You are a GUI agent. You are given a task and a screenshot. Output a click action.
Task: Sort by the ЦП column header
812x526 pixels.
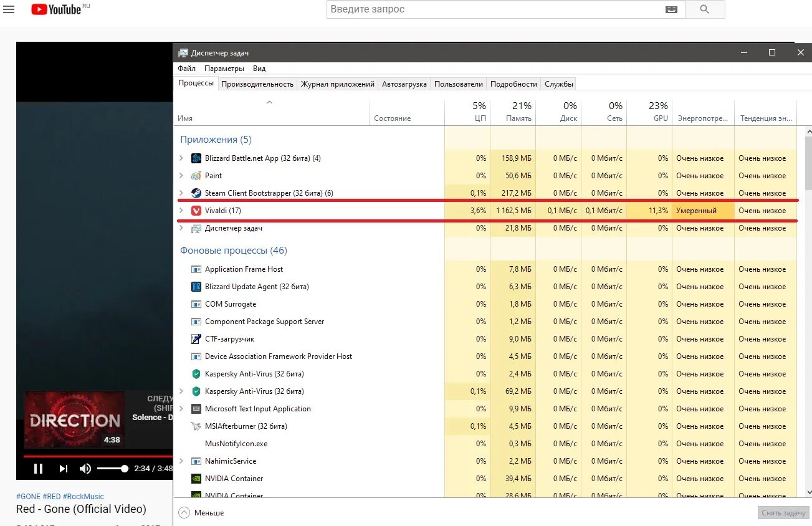click(x=467, y=112)
